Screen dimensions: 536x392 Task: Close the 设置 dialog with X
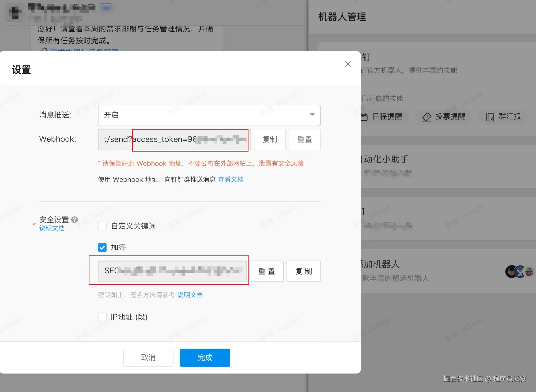pos(348,64)
